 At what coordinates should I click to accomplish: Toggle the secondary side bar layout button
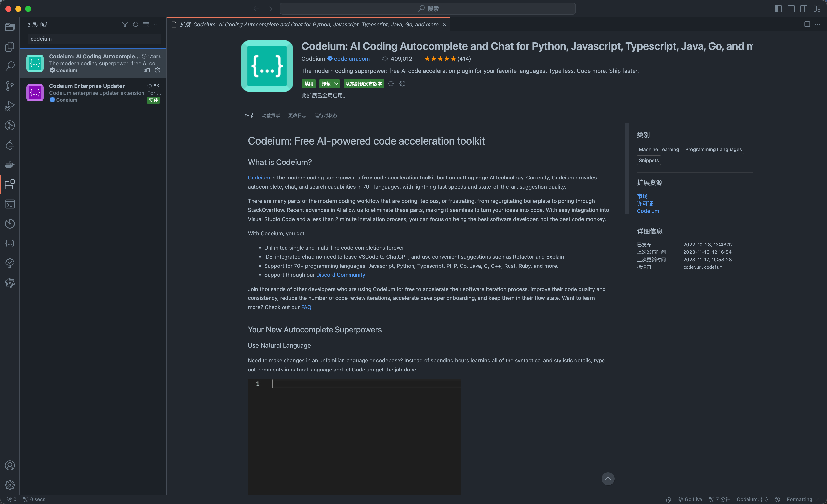click(804, 9)
